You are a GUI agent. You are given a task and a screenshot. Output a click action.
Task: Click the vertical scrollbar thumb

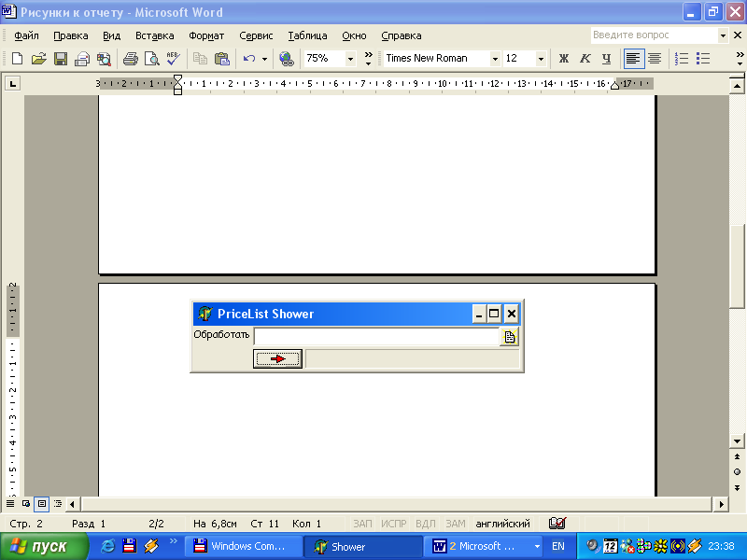[x=737, y=266]
